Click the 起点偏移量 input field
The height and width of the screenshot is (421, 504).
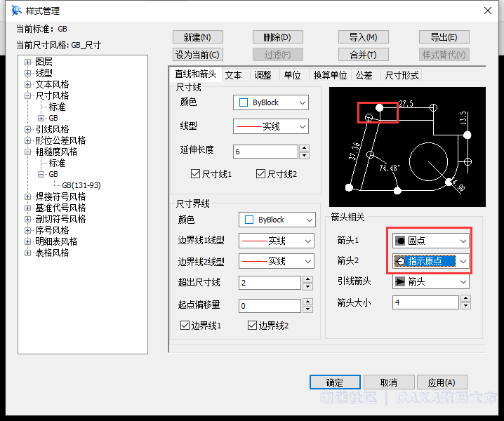pyautogui.click(x=270, y=306)
